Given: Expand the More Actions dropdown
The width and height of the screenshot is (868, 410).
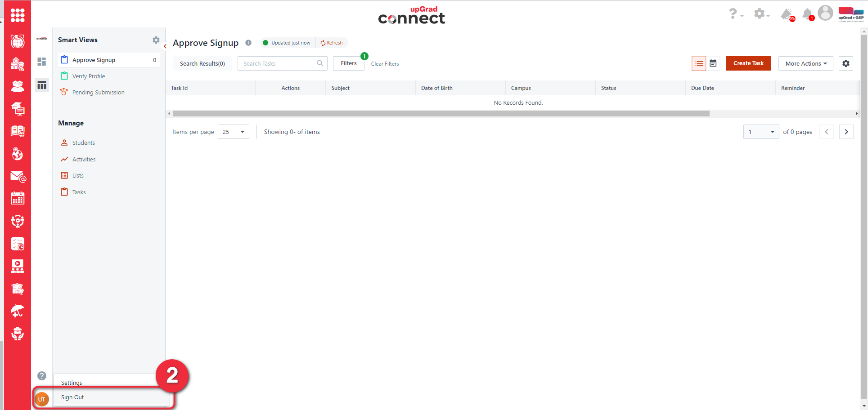Looking at the screenshot, I should point(805,63).
